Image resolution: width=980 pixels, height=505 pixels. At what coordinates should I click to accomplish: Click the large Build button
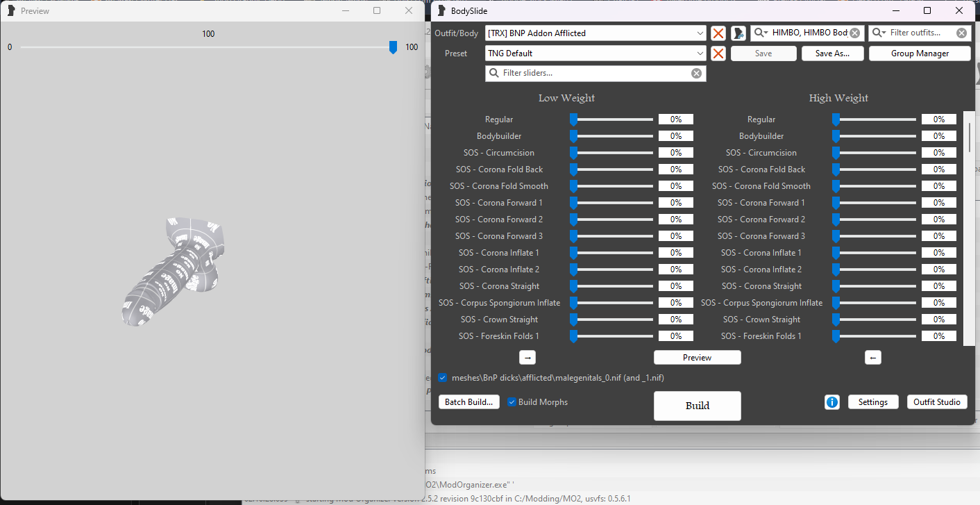point(697,406)
